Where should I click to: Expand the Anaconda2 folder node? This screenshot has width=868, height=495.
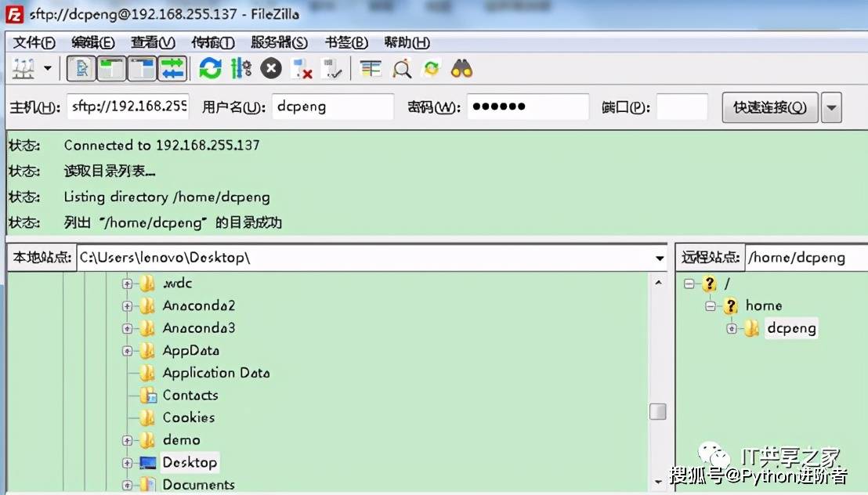pyautogui.click(x=128, y=306)
